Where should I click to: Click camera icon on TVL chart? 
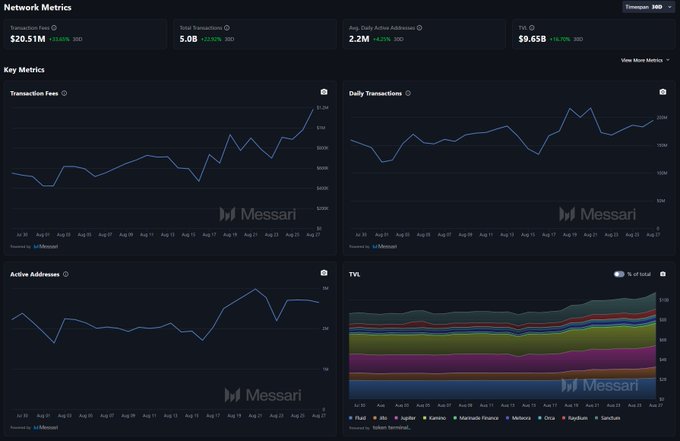point(663,274)
